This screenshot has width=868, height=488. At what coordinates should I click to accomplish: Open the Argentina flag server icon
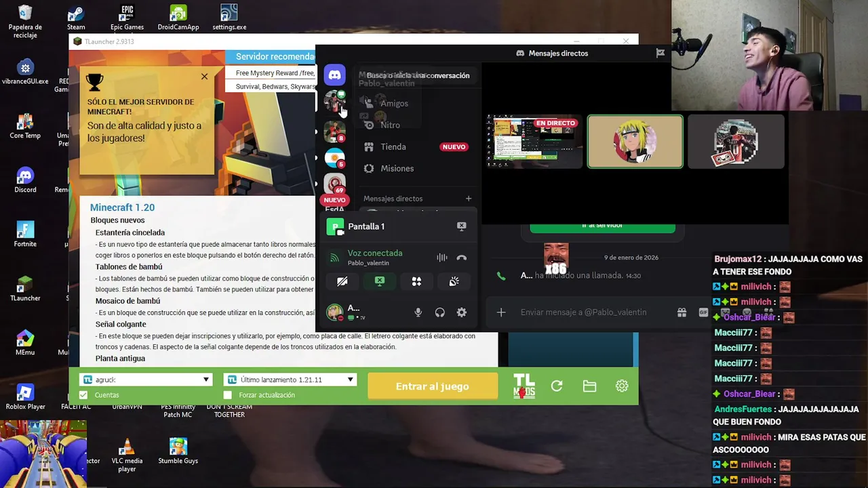click(334, 158)
